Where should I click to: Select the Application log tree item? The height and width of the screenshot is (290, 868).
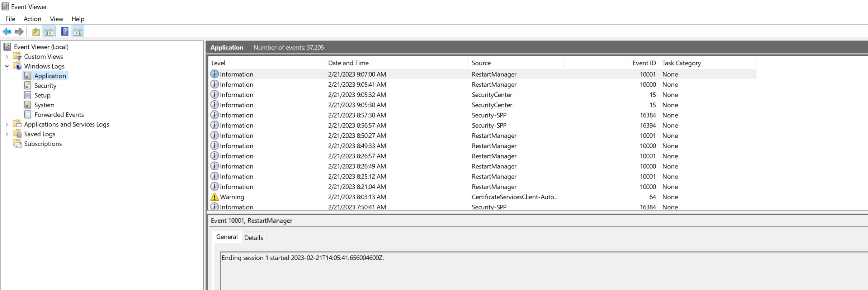[x=50, y=76]
